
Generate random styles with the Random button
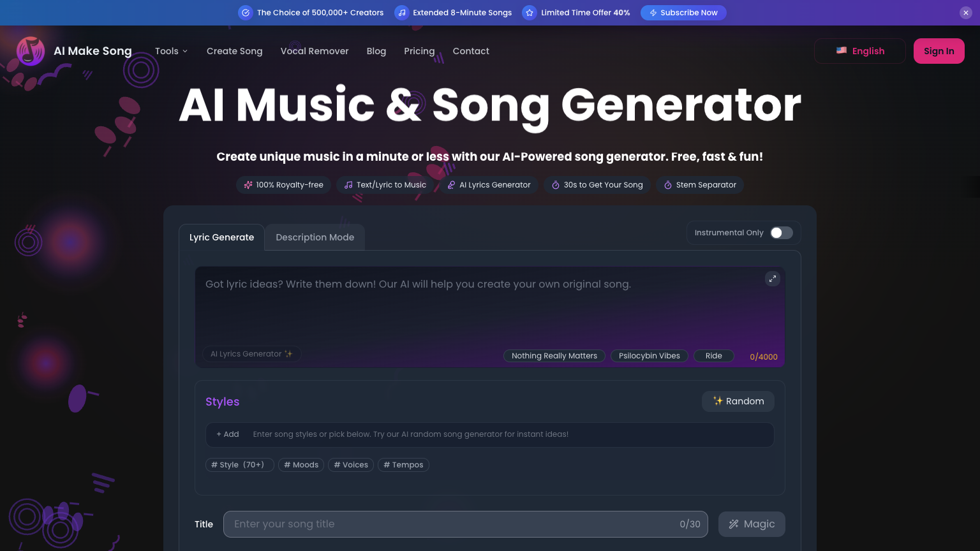(738, 401)
